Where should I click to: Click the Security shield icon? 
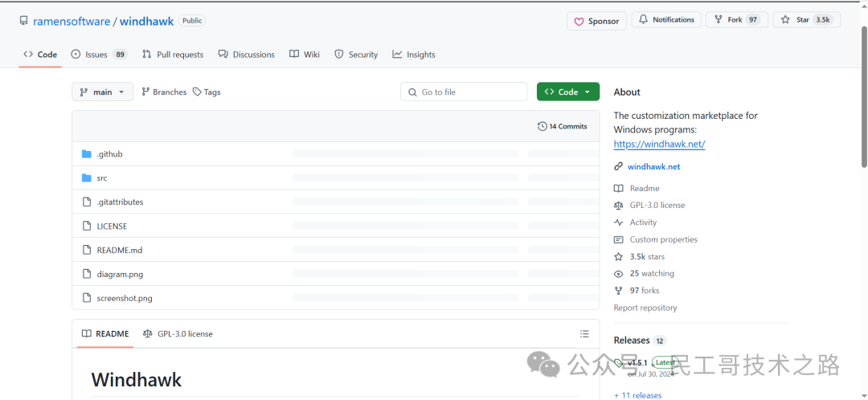tap(339, 55)
